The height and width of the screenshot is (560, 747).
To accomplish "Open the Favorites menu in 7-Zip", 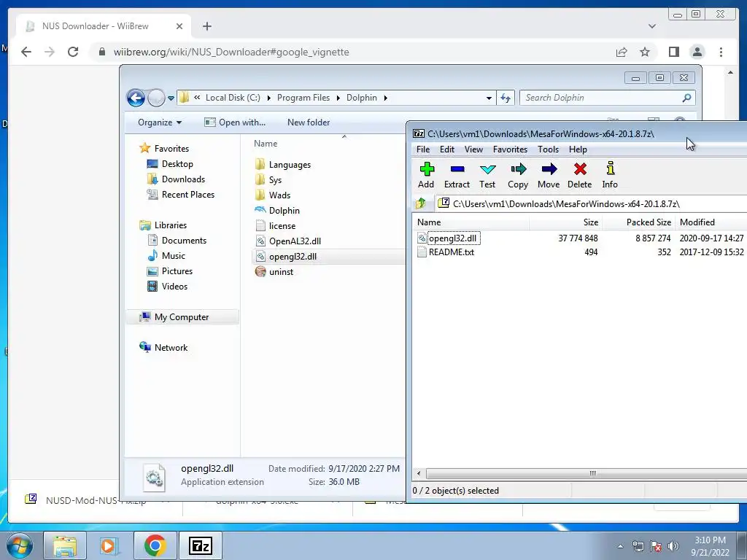I will [510, 149].
